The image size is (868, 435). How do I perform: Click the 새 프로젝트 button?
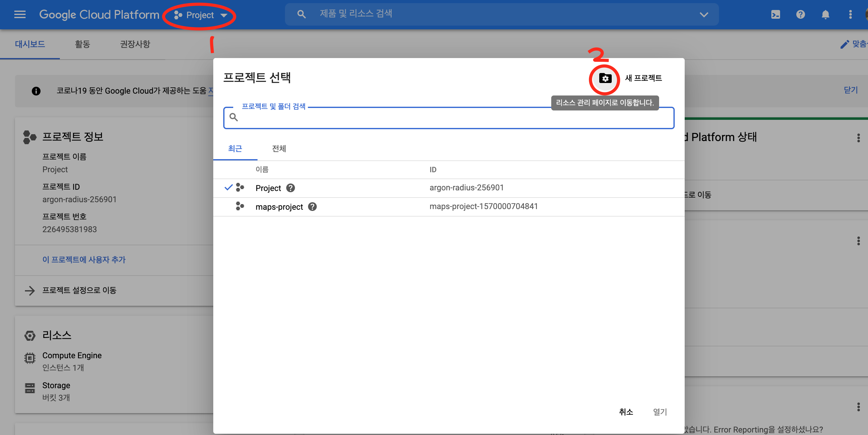(643, 78)
